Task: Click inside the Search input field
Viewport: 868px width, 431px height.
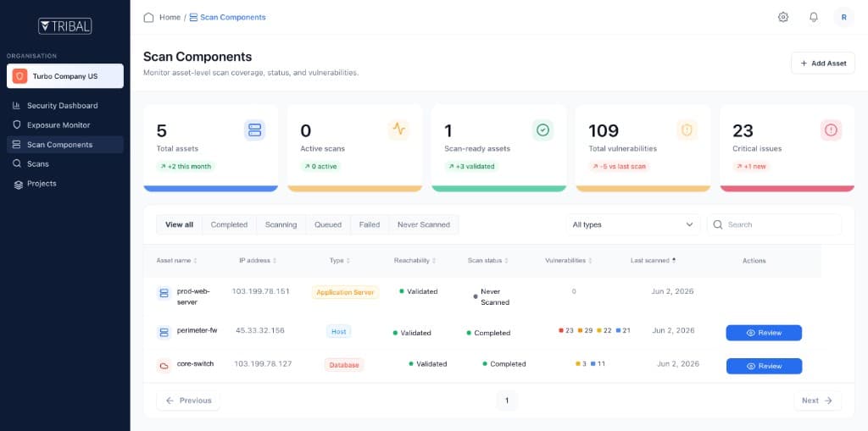Action: 775,224
